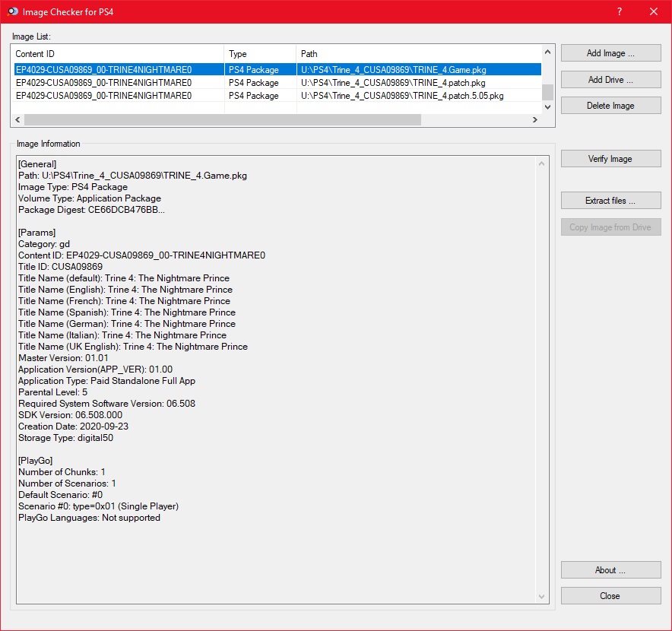Screen dimensions: 672x631
Task: Click the Creation Date: 2020-09-23 line
Action: [73, 426]
